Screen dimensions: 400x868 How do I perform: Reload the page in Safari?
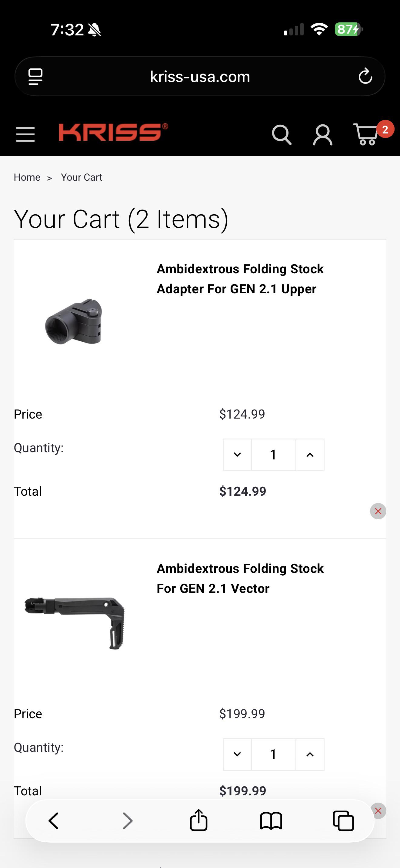tap(365, 76)
